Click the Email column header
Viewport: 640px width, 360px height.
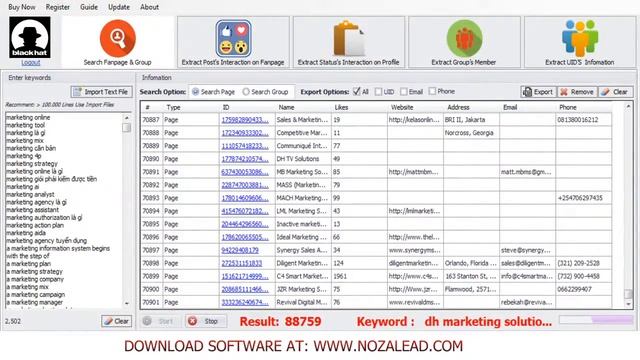(x=527, y=107)
